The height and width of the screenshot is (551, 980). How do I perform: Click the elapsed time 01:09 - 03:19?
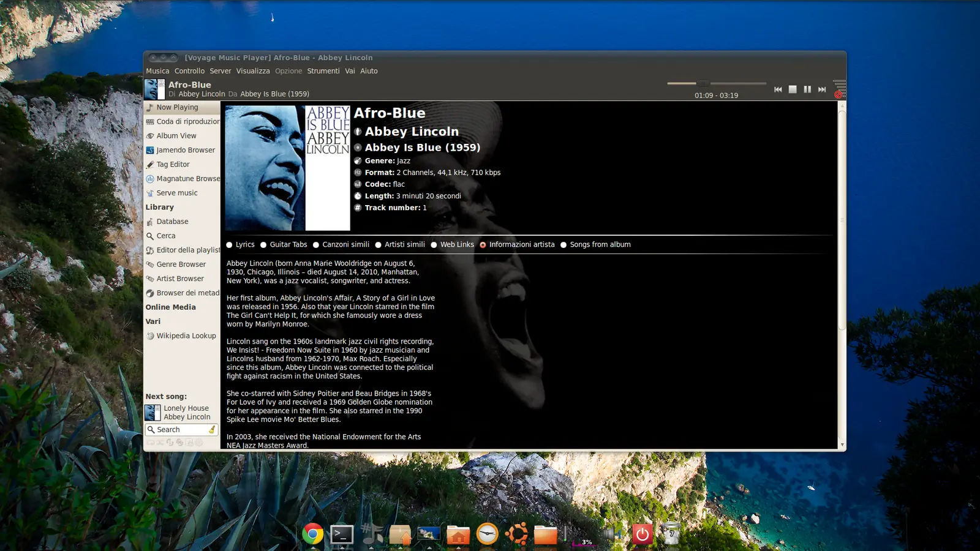pos(716,96)
